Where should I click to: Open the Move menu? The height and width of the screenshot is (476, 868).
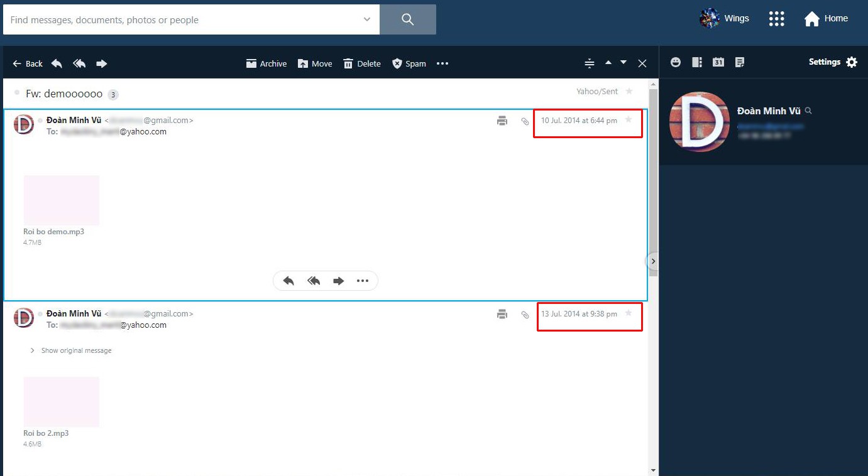315,63
